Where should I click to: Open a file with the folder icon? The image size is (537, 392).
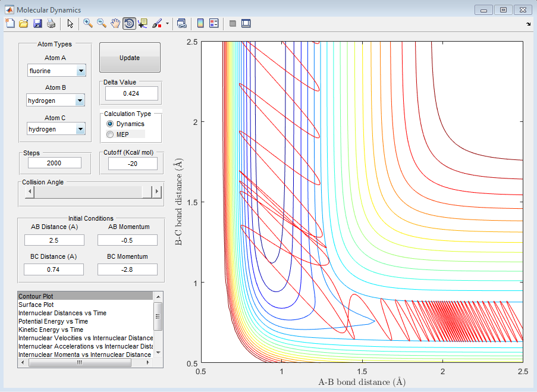[24, 23]
